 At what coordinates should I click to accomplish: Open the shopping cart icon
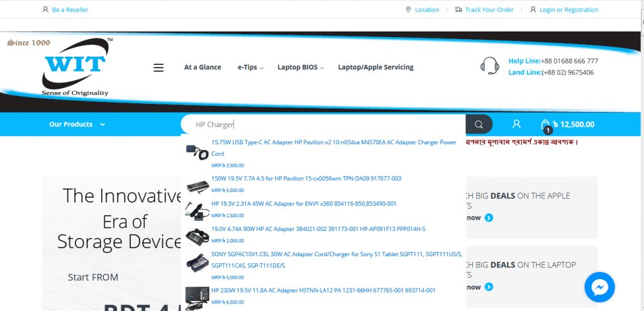pos(545,125)
